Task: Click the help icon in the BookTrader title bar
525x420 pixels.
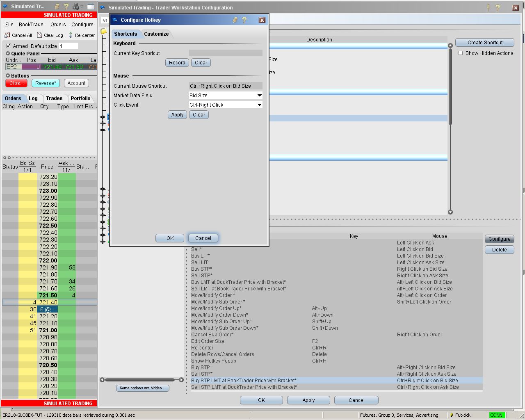Action: pos(66,7)
